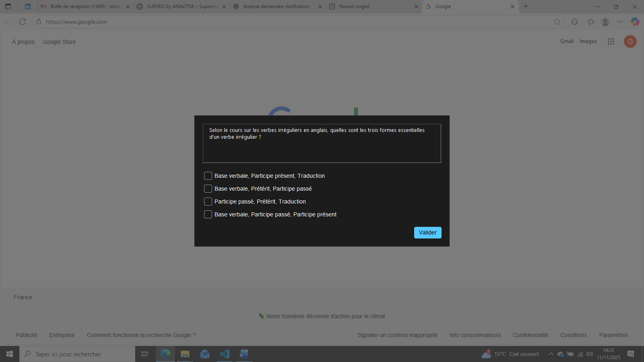Open the Gmail link on Google page
This screenshot has width=644, height=362.
pos(567,41)
